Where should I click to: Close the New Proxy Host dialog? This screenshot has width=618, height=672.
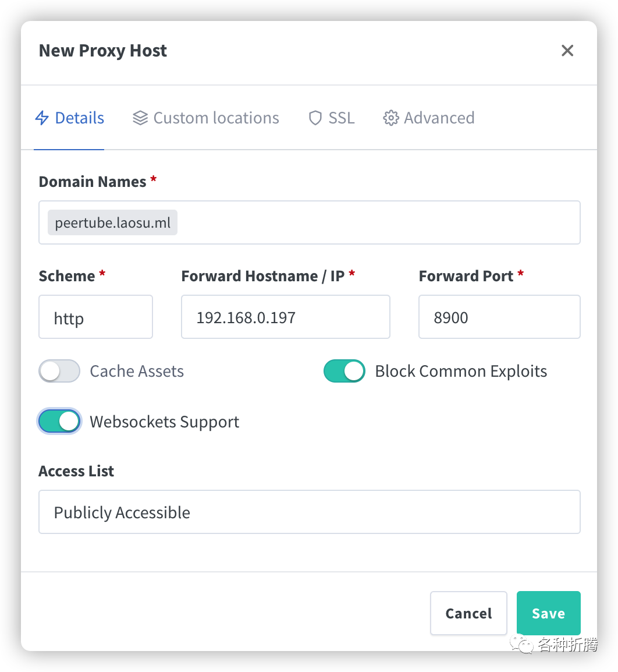[567, 51]
